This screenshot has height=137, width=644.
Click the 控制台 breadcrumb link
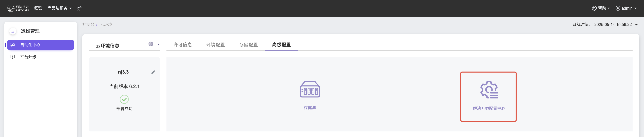[88, 25]
